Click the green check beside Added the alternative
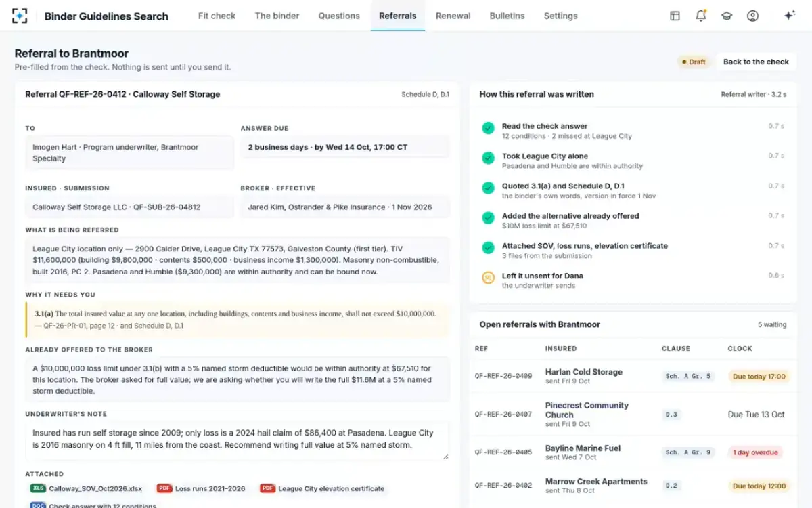 (488, 218)
